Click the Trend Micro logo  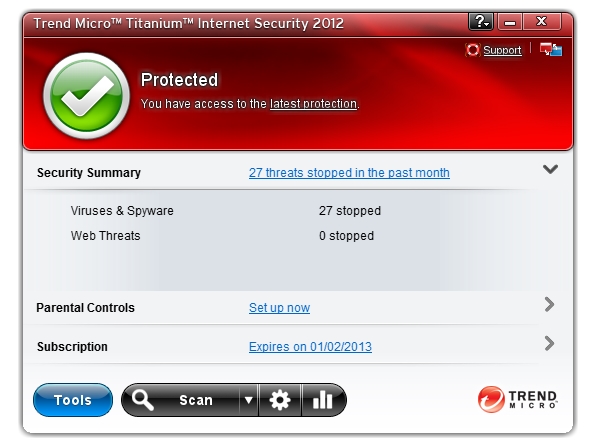point(517,399)
